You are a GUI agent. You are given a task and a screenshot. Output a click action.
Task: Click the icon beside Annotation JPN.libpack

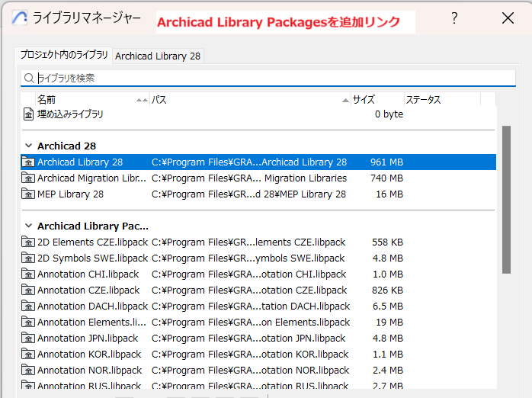[x=28, y=339]
